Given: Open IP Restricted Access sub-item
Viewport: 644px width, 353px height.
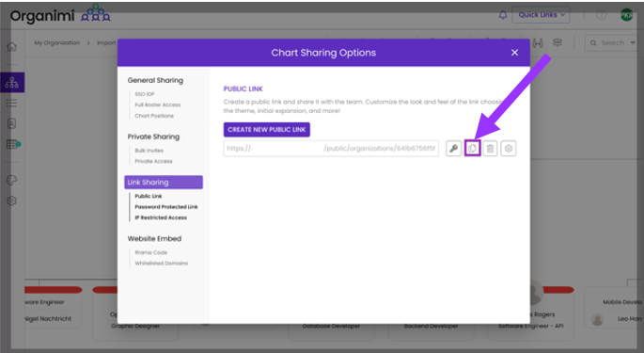Looking at the screenshot, I should click(161, 217).
